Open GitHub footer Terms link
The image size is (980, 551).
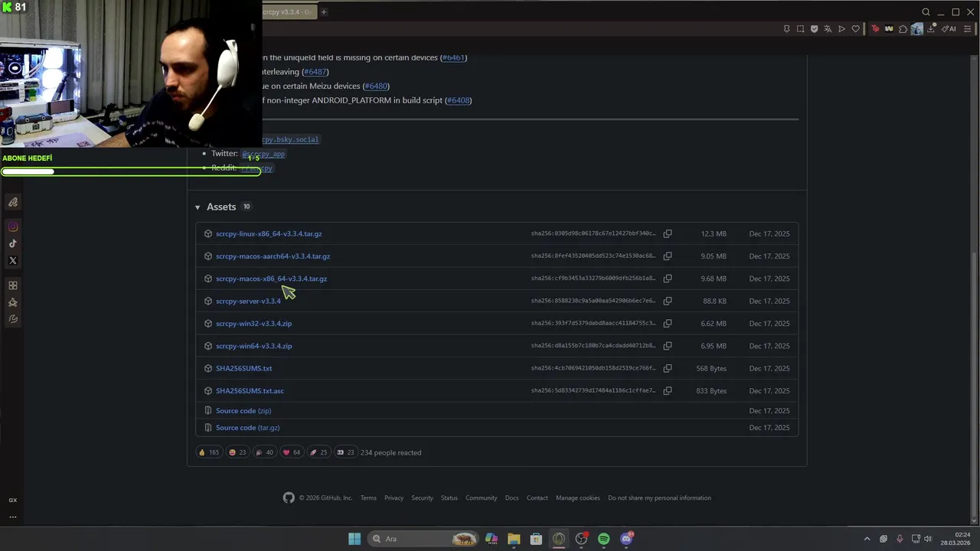(368, 497)
